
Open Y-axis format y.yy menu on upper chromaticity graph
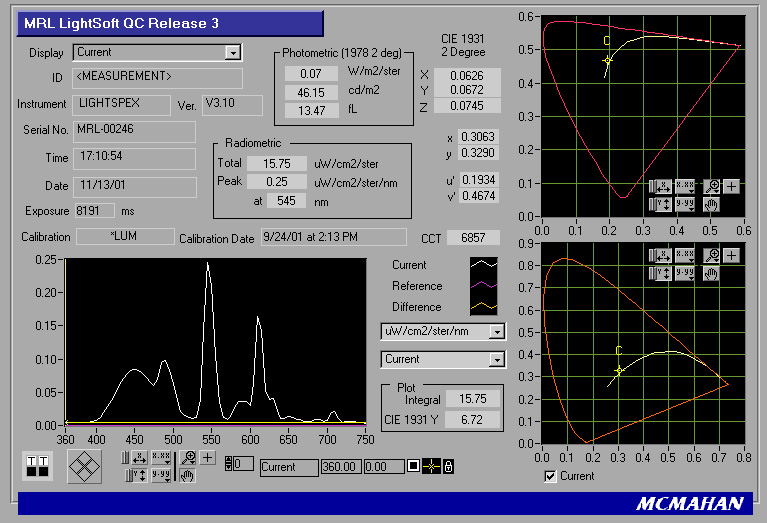click(685, 204)
